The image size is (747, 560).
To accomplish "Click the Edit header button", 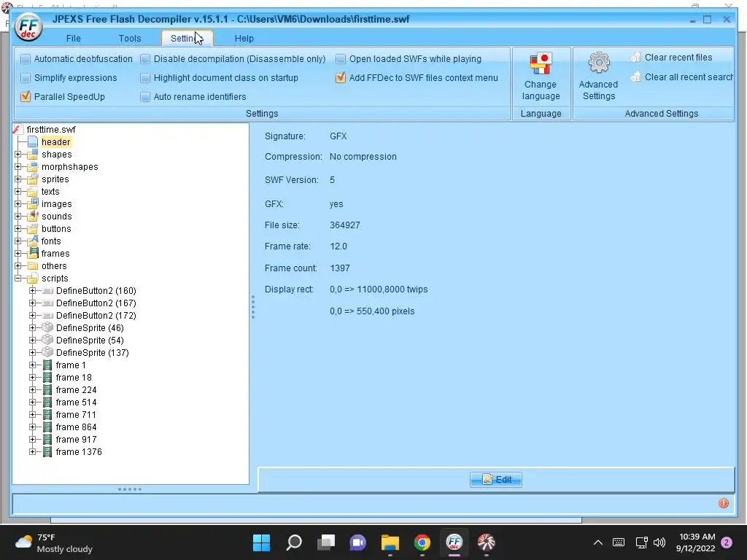I will pos(496,480).
